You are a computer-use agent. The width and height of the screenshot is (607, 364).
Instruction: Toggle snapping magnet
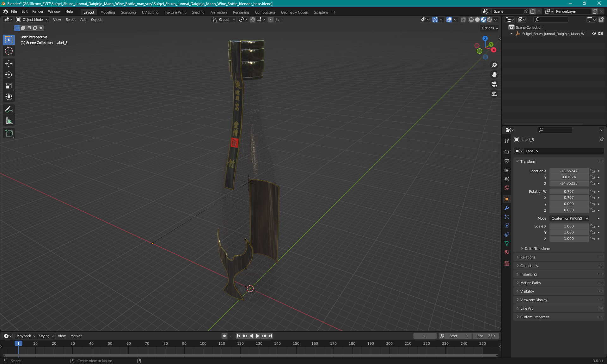click(253, 20)
